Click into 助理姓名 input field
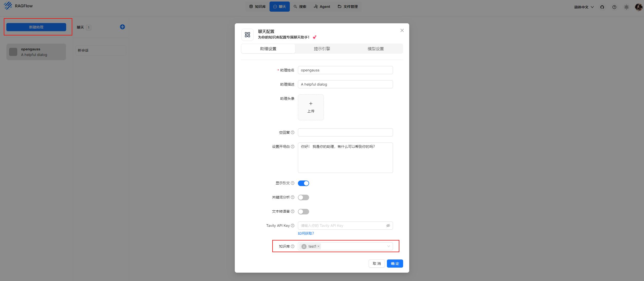This screenshot has height=281, width=644. tap(345, 70)
